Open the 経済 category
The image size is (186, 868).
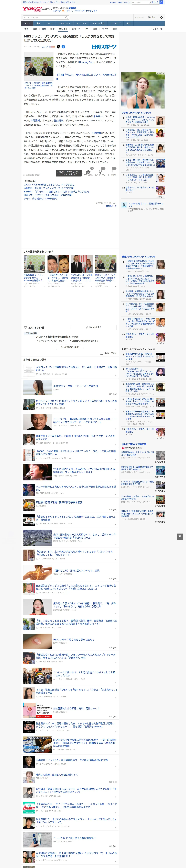coord(52,29)
